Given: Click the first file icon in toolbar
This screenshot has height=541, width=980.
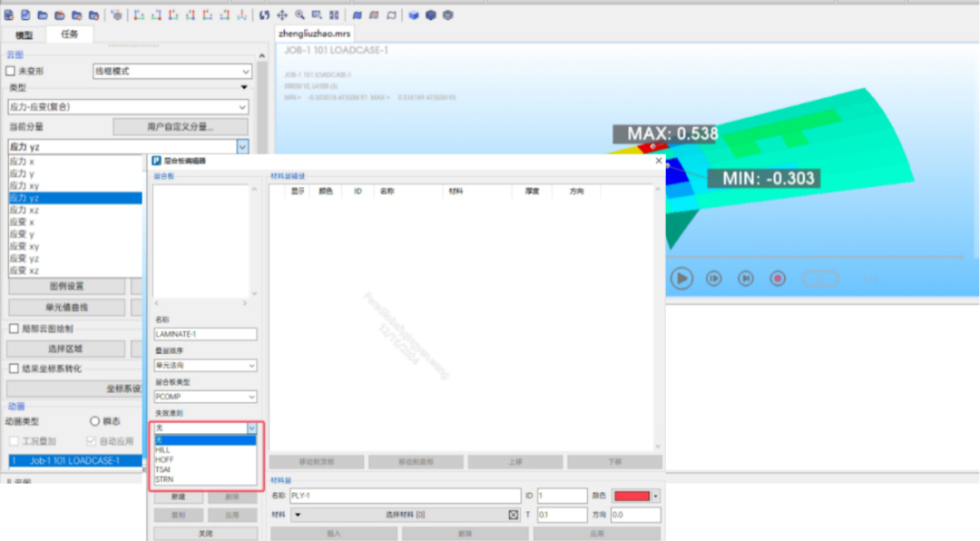Looking at the screenshot, I should point(9,15).
